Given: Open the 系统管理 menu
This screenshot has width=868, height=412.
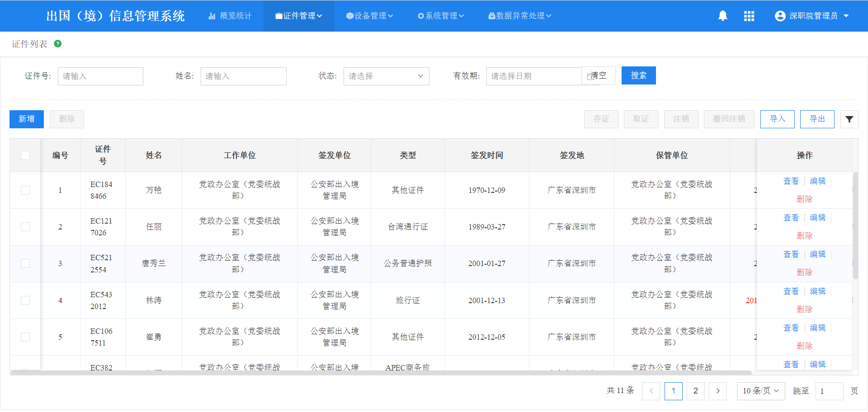Looking at the screenshot, I should 440,16.
